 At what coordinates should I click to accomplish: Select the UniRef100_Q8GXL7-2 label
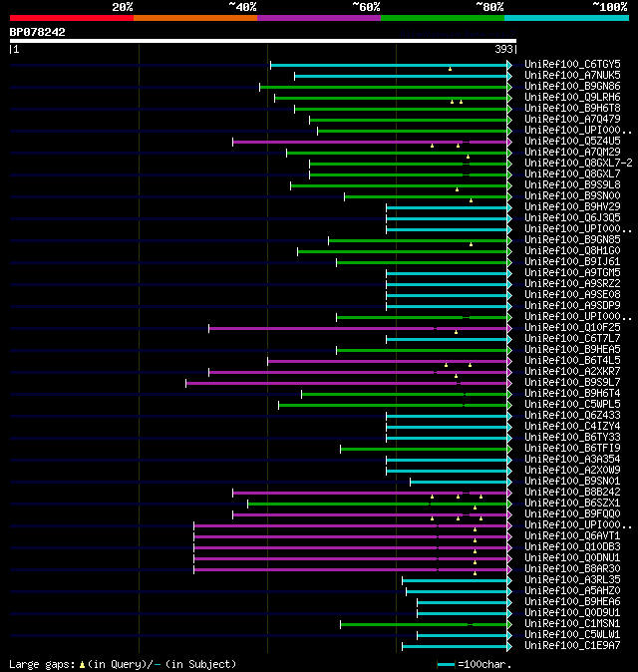tap(578, 163)
